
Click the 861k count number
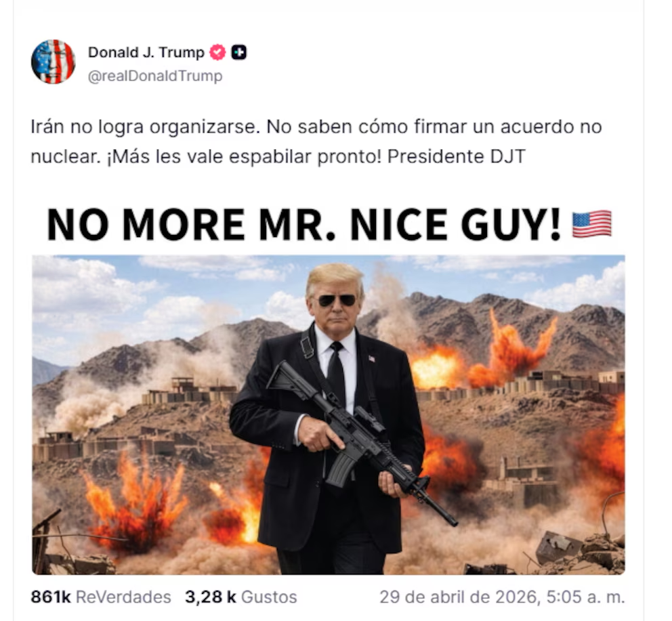click(51, 597)
